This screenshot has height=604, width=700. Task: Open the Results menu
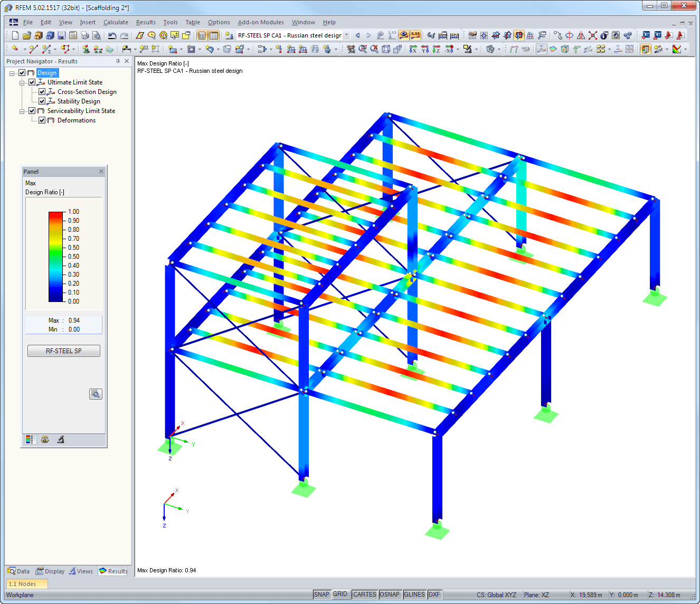[146, 22]
